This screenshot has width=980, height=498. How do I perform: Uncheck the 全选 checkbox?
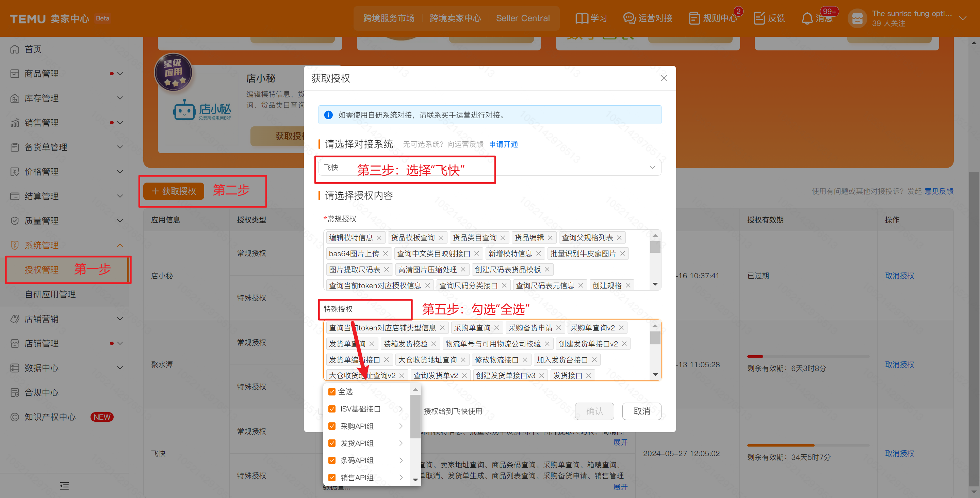tap(332, 391)
